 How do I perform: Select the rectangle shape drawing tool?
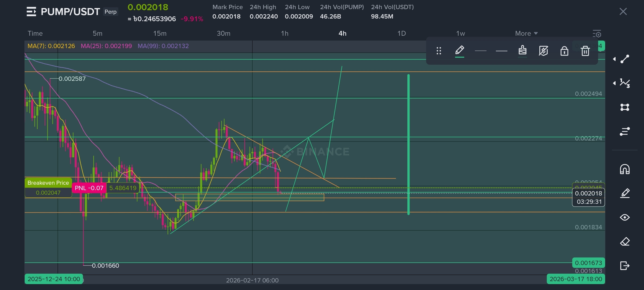[625, 107]
